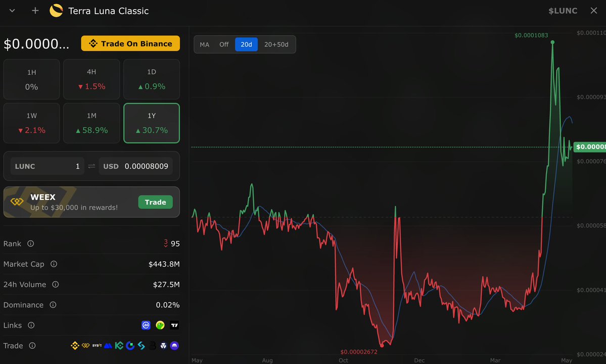
Task: Trade on KuCoin via exchange icon
Action: tap(119, 346)
